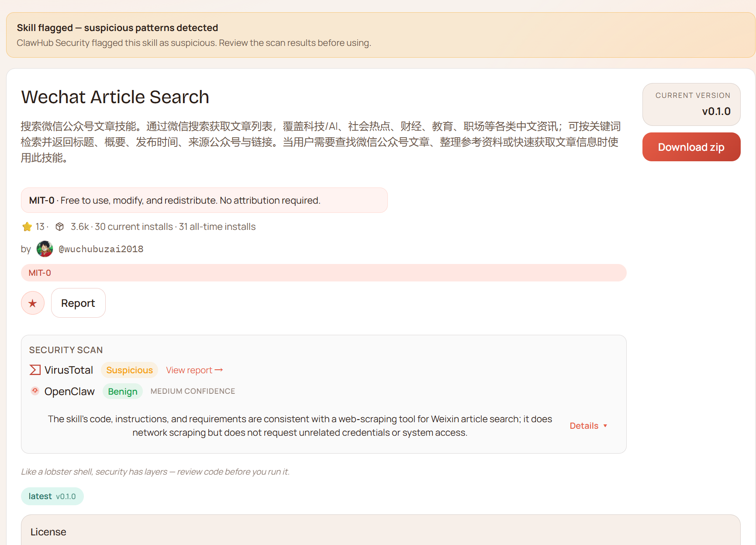This screenshot has height=545, width=756.
Task: Click the Benign OpenClaw badge
Action: (123, 391)
